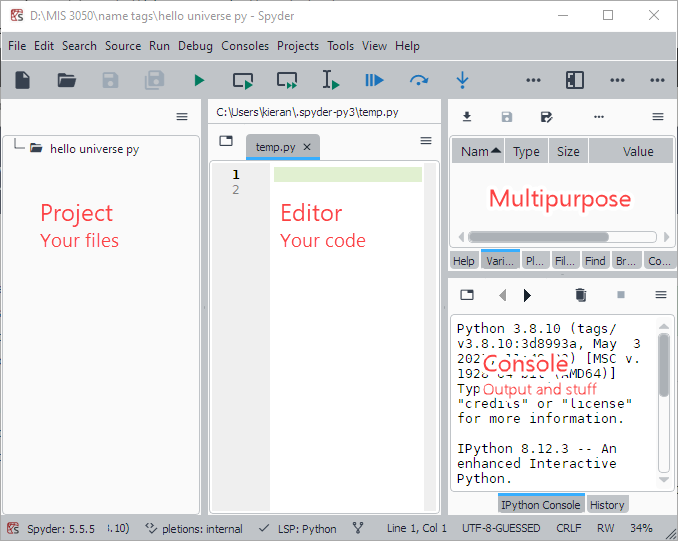678x541 pixels.
Task: Run cell and advance icon
Action: point(287,80)
